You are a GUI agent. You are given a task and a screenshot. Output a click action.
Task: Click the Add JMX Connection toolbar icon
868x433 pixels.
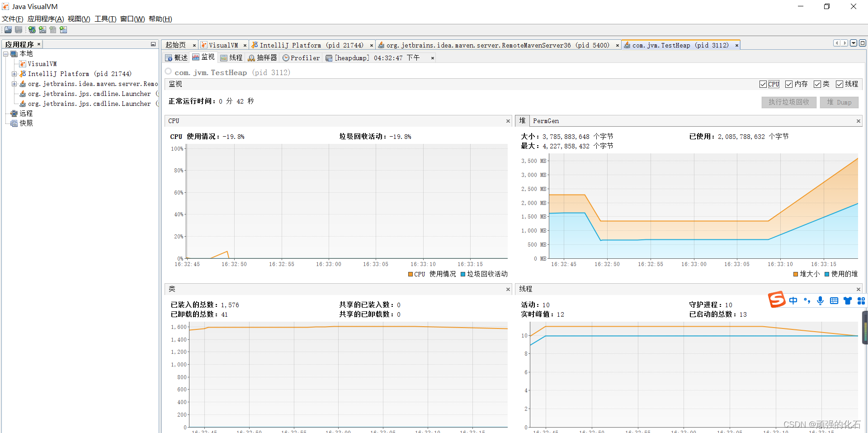pos(42,30)
